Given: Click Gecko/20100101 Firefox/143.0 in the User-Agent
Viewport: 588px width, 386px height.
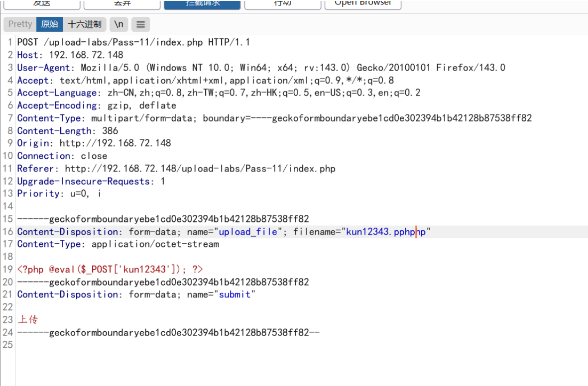Looking at the screenshot, I should [x=431, y=68].
